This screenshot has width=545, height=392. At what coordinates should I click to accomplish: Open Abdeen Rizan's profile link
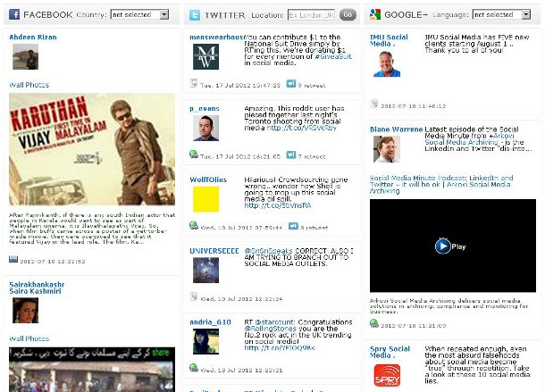tap(33, 38)
